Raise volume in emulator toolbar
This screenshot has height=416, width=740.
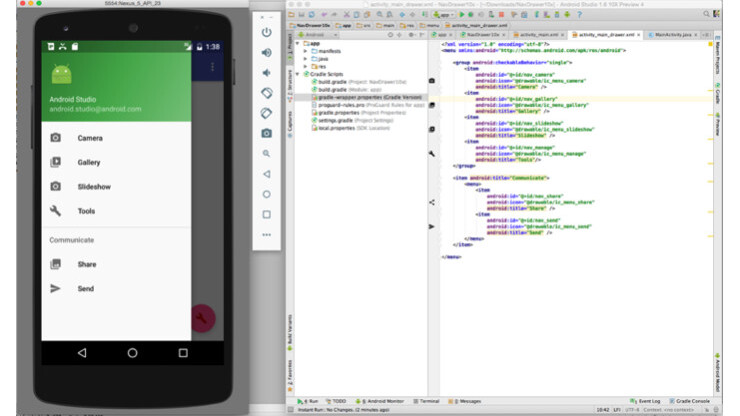tap(267, 52)
